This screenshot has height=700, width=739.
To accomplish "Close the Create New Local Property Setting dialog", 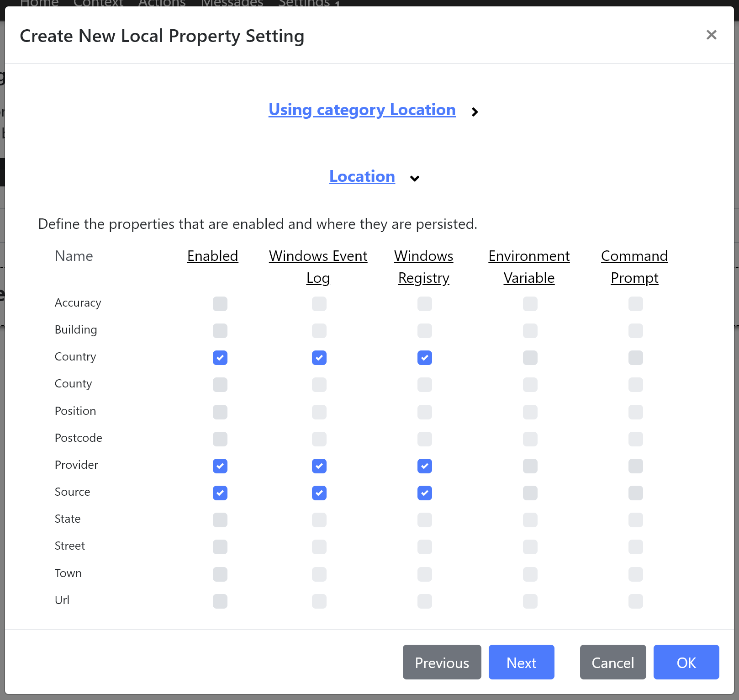I will coord(711,35).
